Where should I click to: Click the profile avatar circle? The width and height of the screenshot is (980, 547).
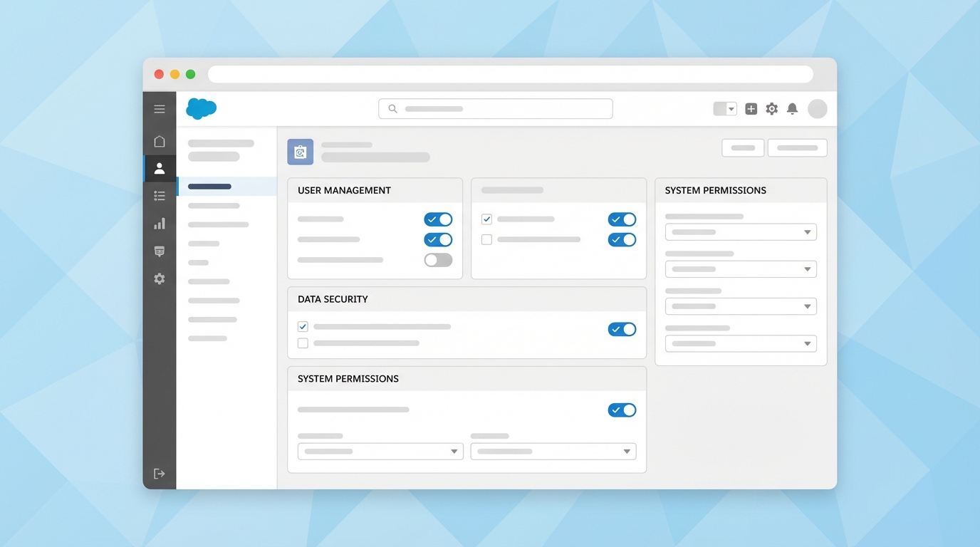(817, 108)
